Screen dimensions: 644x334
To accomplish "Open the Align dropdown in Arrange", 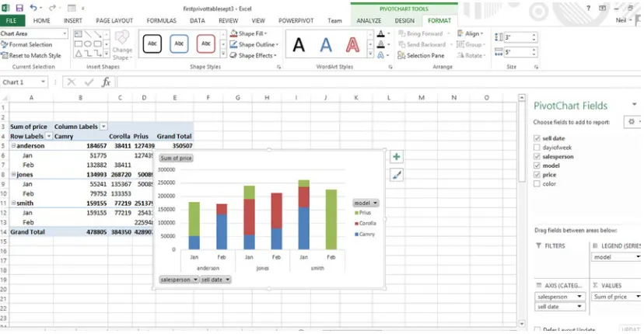I will pyautogui.click(x=471, y=33).
